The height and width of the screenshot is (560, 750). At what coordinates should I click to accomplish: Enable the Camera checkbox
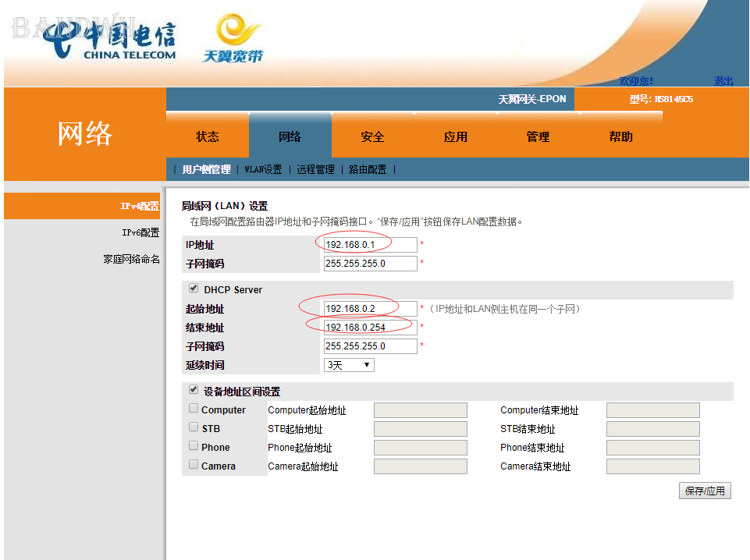(194, 464)
